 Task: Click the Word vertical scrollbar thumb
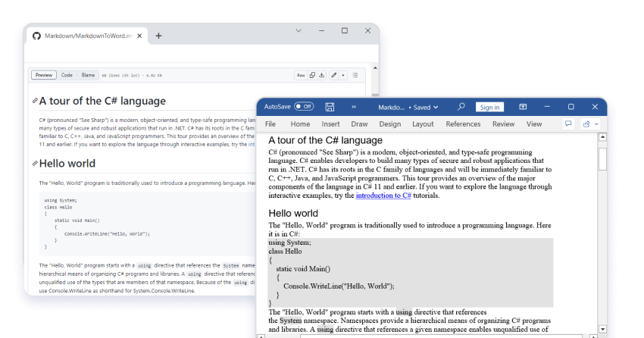(x=602, y=158)
